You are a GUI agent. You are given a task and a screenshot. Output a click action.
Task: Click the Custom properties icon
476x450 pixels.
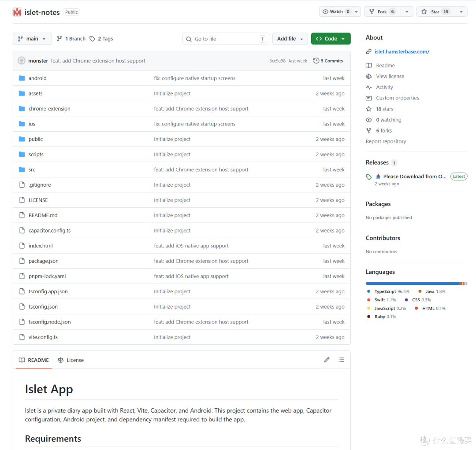(369, 98)
